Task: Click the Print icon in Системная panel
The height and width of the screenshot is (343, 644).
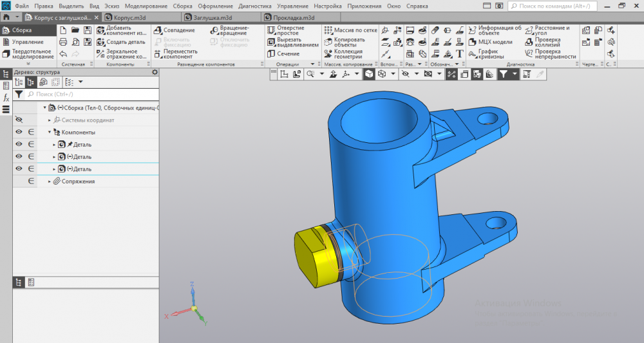Action: tap(63, 42)
